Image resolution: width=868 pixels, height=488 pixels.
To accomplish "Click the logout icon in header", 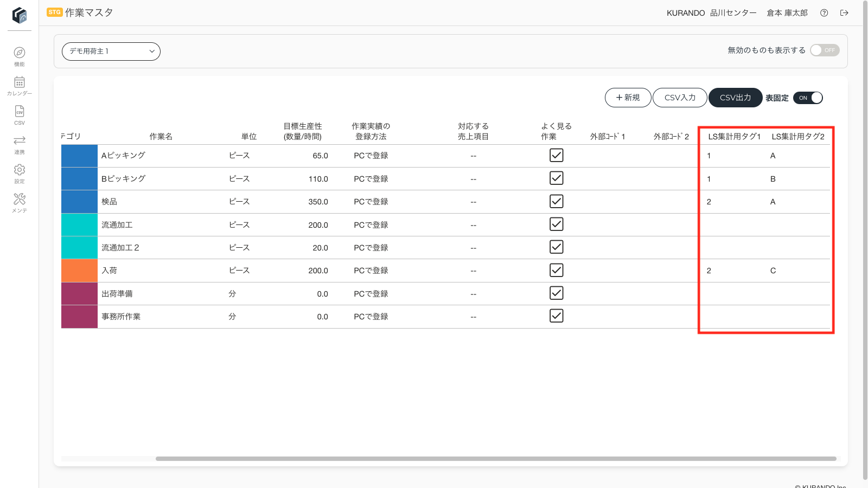I will point(844,13).
